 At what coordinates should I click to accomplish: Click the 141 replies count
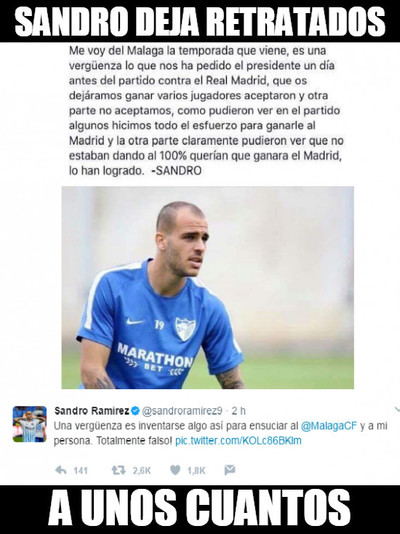[x=81, y=471]
